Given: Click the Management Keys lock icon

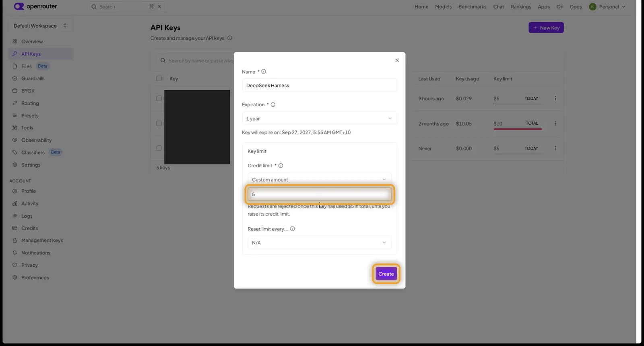Looking at the screenshot, I should click(x=15, y=241).
